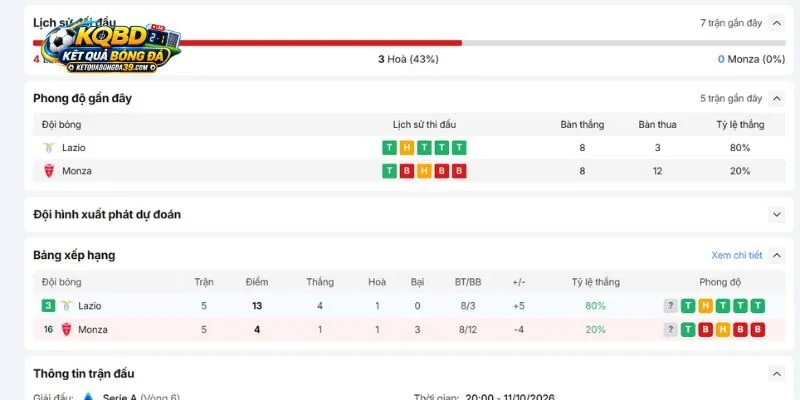Click the Lazio crest in Bảng xếp hạng
This screenshot has width=800, height=400.
click(66, 306)
